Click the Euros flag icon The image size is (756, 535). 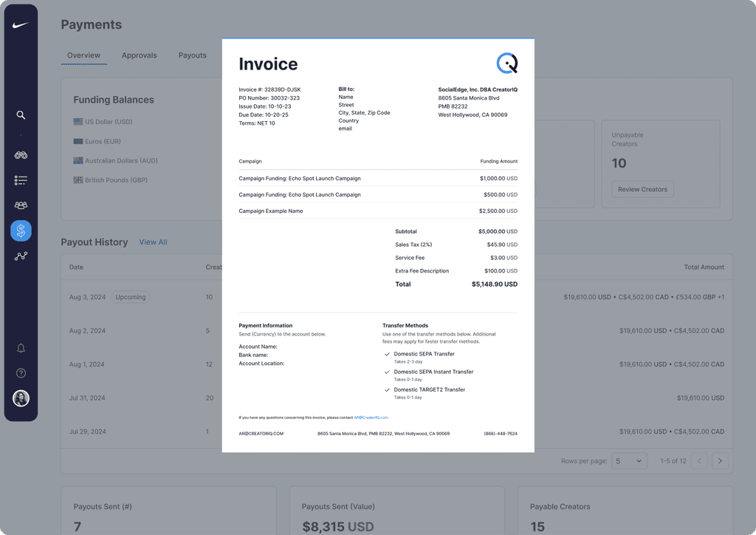tap(78, 141)
